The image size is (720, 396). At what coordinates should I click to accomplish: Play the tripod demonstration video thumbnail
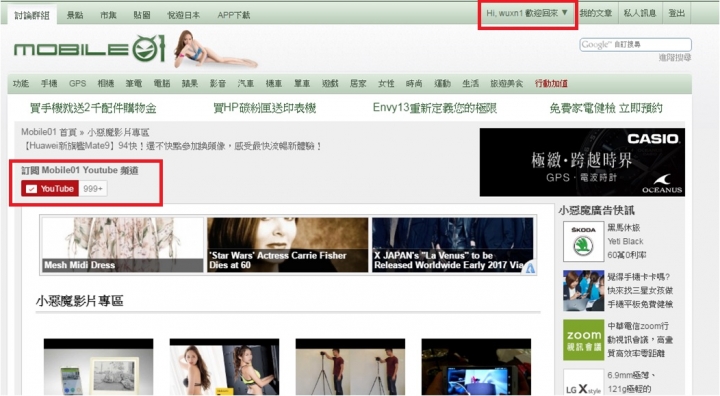pos(350,367)
